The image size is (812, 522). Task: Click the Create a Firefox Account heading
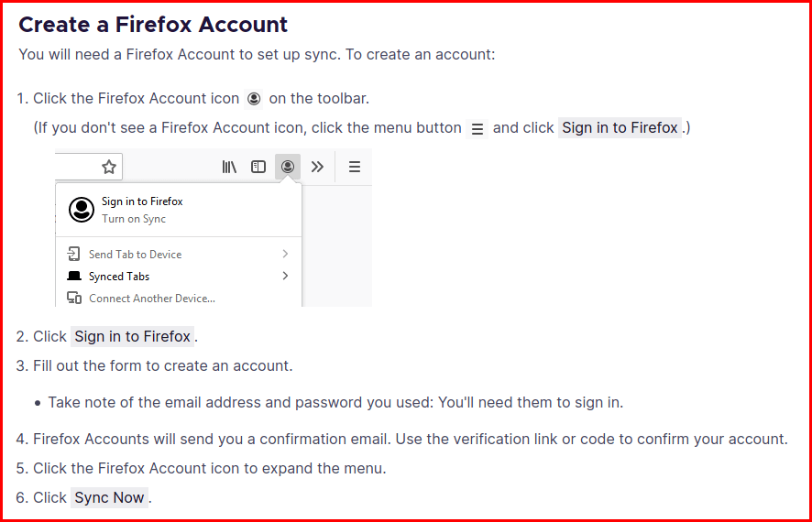tap(153, 25)
